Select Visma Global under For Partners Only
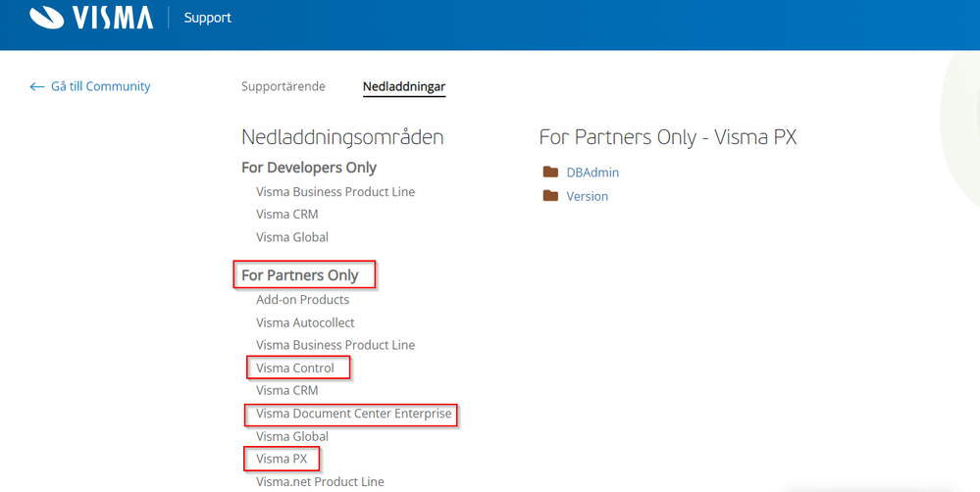 pos(292,436)
